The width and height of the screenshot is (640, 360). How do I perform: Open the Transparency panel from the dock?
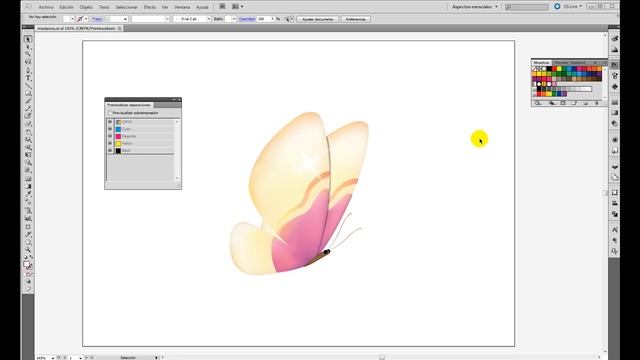coord(615,123)
